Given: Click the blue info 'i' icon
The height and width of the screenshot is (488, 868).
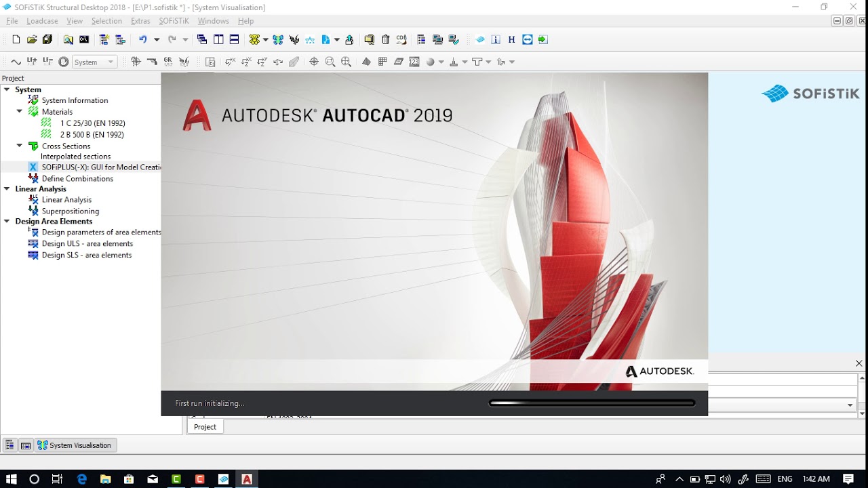Looking at the screenshot, I should 496,39.
